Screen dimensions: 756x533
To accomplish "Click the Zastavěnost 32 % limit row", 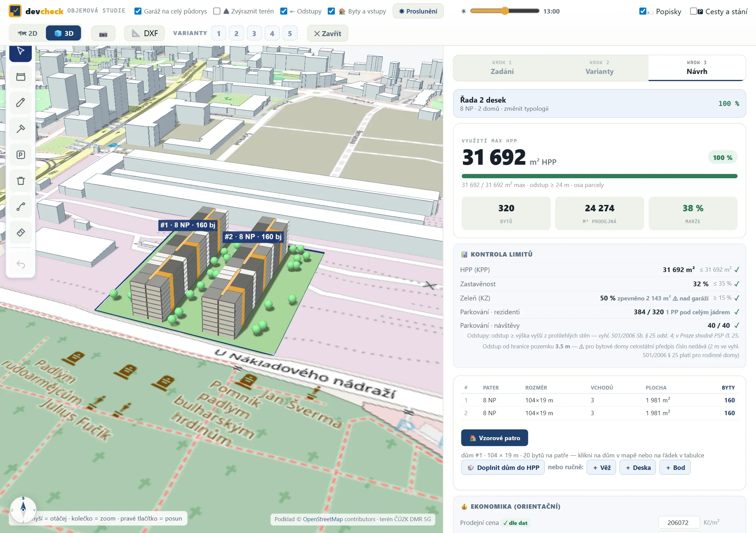I will (599, 284).
